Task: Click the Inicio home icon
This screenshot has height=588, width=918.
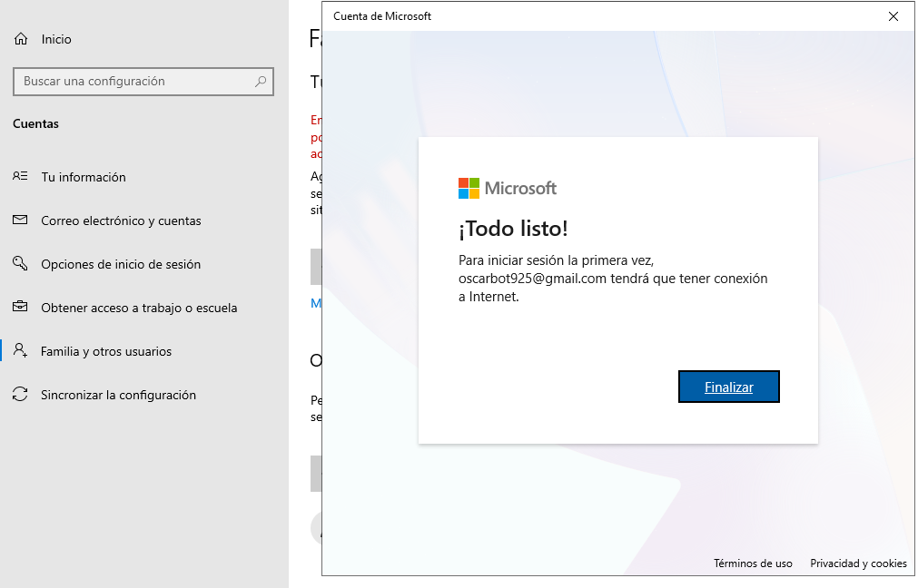Action: (x=21, y=39)
